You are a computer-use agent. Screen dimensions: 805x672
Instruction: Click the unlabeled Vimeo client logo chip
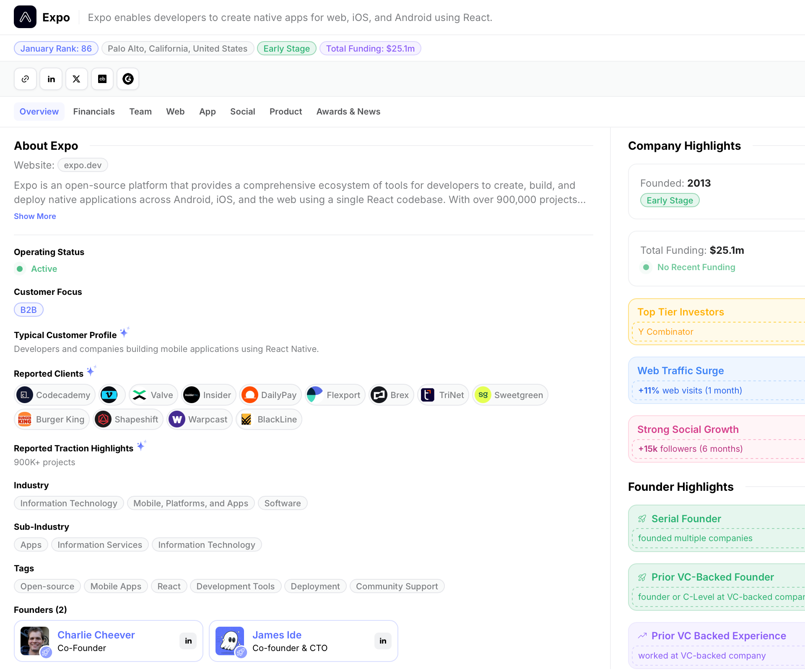110,395
